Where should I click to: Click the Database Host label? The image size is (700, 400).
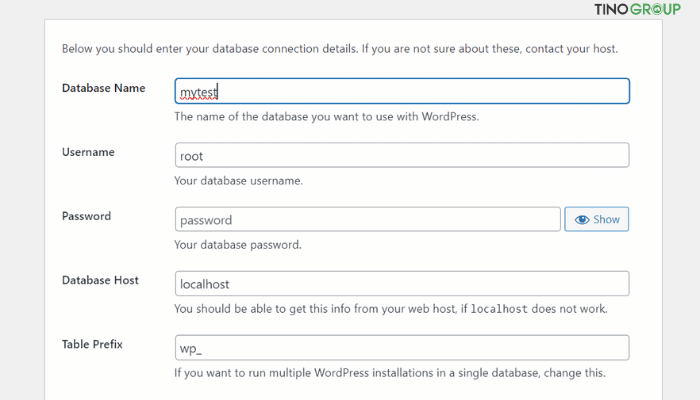point(100,280)
